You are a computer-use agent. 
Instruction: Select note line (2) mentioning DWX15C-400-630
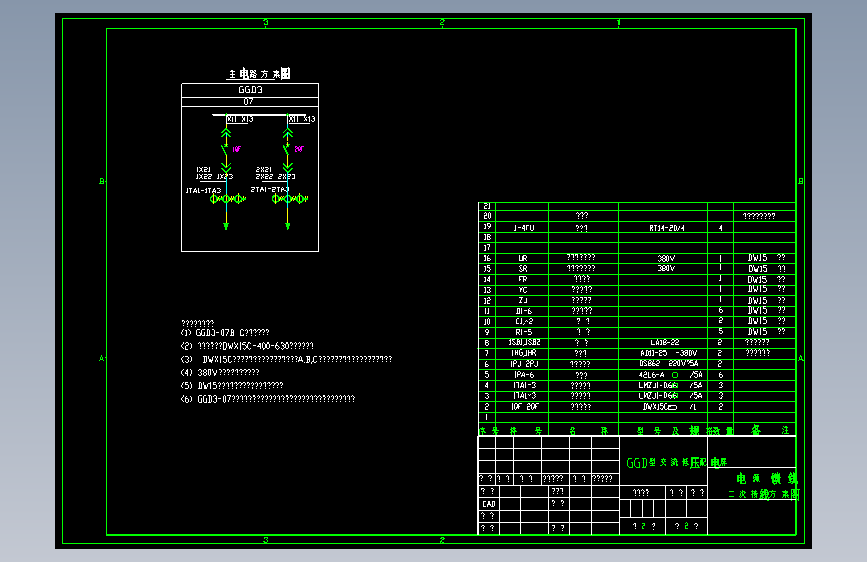(247, 346)
